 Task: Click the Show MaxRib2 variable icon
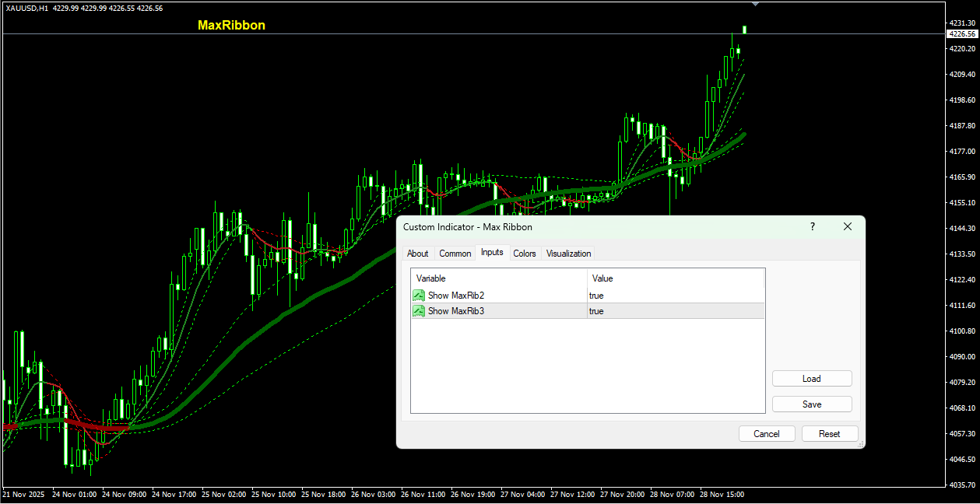coord(419,296)
